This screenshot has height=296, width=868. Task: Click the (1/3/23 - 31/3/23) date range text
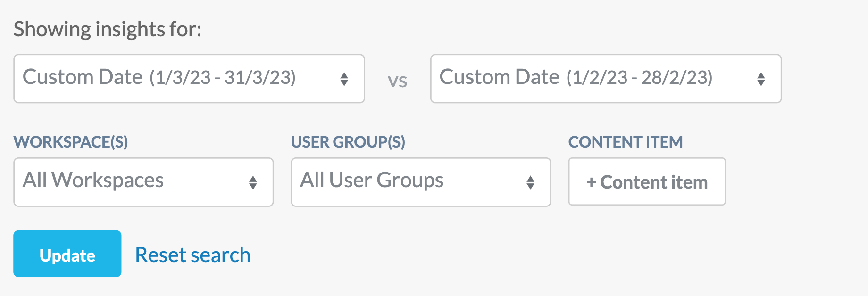tap(223, 77)
